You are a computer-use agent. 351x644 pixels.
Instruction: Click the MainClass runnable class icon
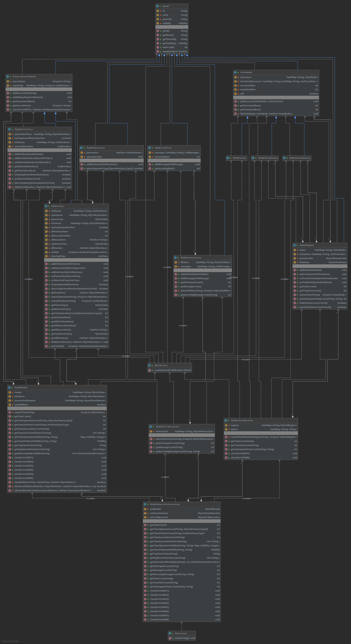(x=170, y=633)
